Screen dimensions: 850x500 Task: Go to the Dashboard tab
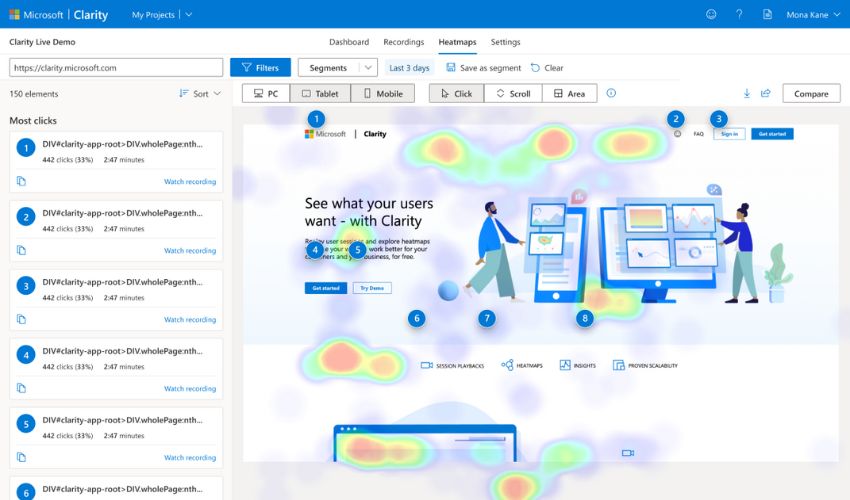(x=349, y=42)
